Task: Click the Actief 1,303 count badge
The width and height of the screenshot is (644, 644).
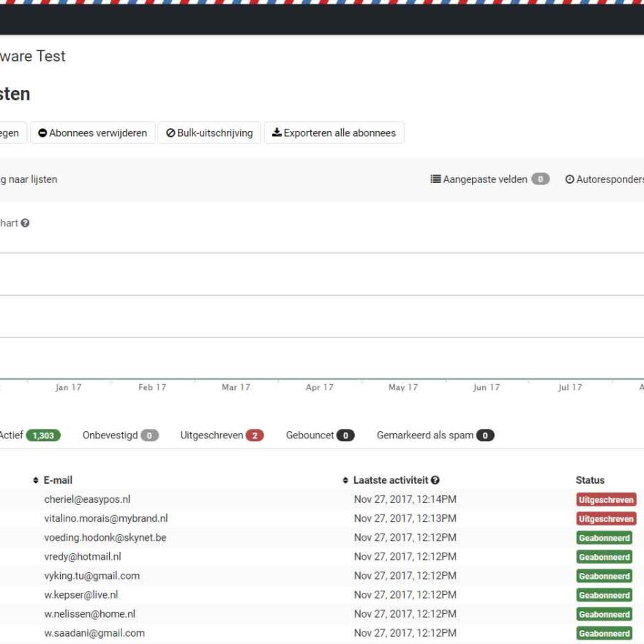Action: (x=43, y=435)
